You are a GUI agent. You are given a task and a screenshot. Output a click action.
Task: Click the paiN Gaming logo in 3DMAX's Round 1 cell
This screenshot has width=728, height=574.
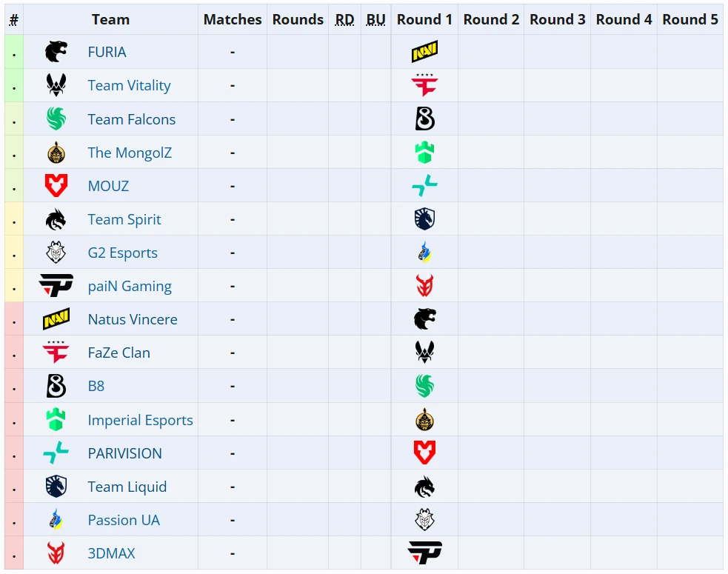tap(424, 553)
